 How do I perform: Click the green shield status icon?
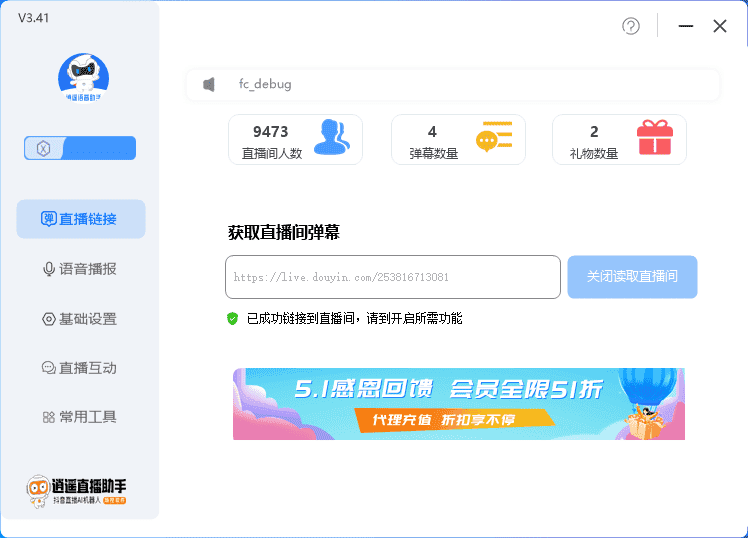tap(233, 318)
